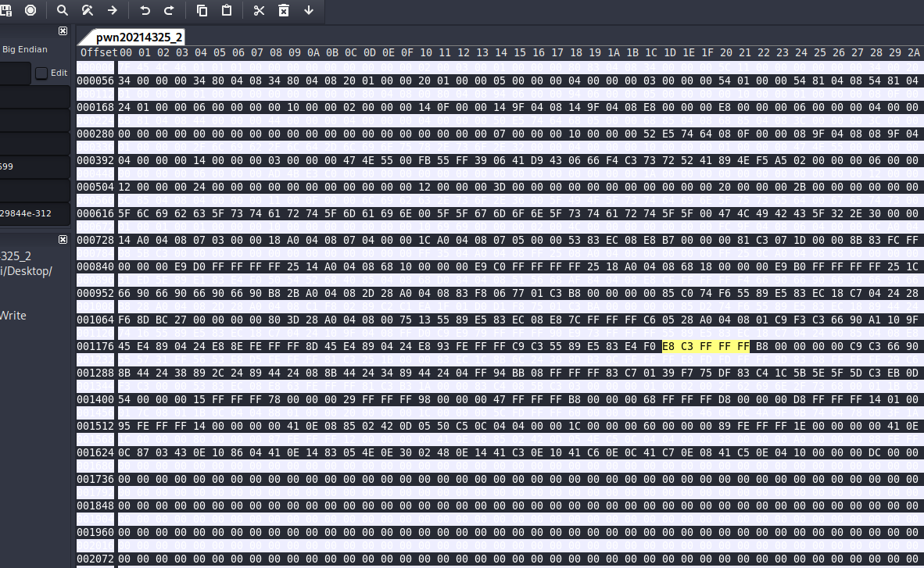Click offset label 001064

click(x=95, y=320)
